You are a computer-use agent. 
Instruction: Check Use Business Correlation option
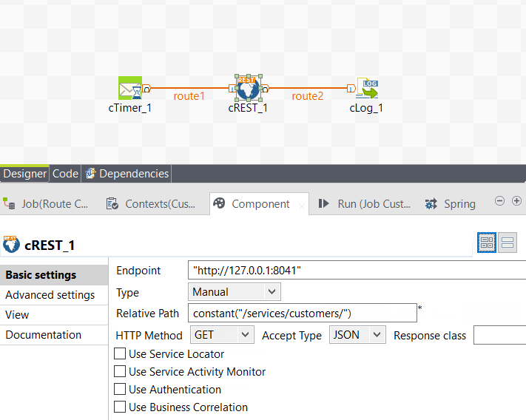[120, 407]
